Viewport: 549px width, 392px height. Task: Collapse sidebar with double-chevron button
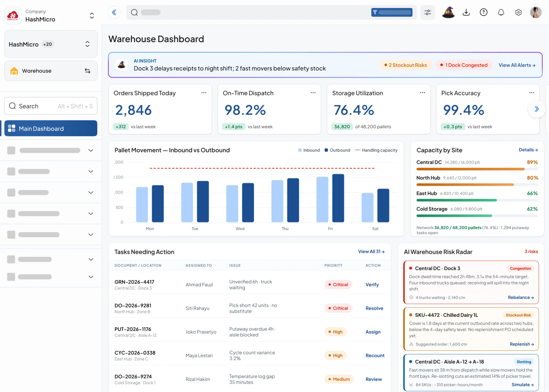(x=114, y=12)
